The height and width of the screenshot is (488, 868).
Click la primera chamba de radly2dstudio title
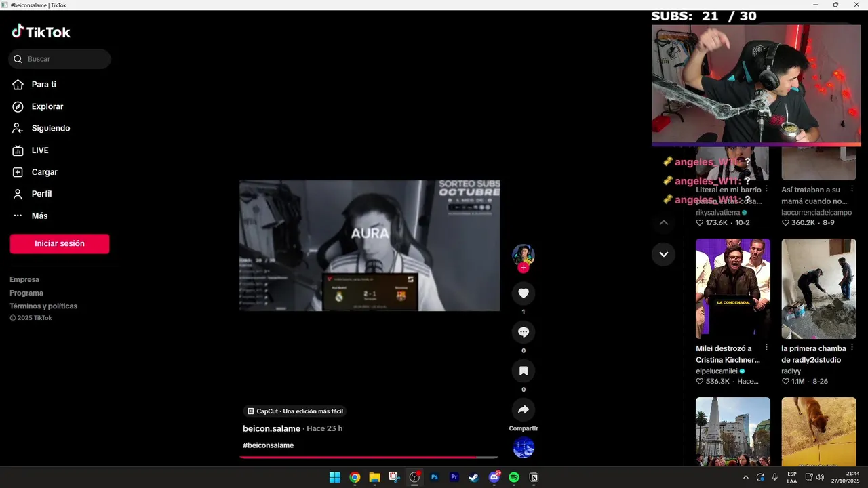814,354
